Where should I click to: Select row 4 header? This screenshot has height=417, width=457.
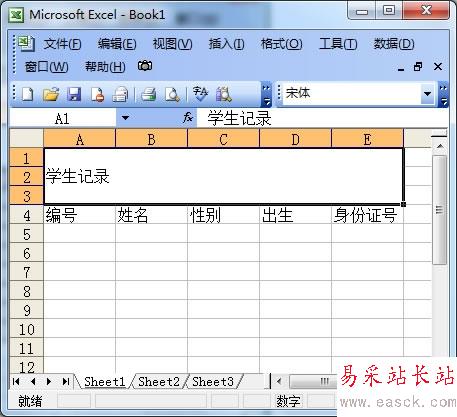27,215
